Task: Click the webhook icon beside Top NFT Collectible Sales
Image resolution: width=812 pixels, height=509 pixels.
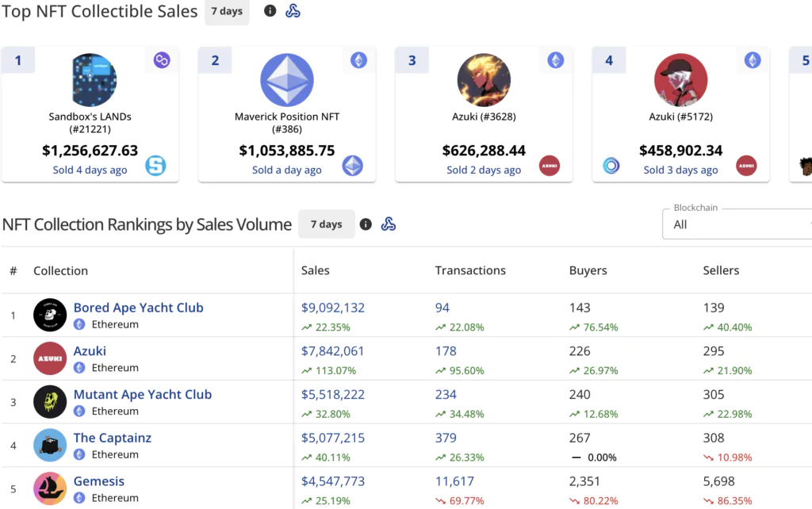Action: point(293,11)
